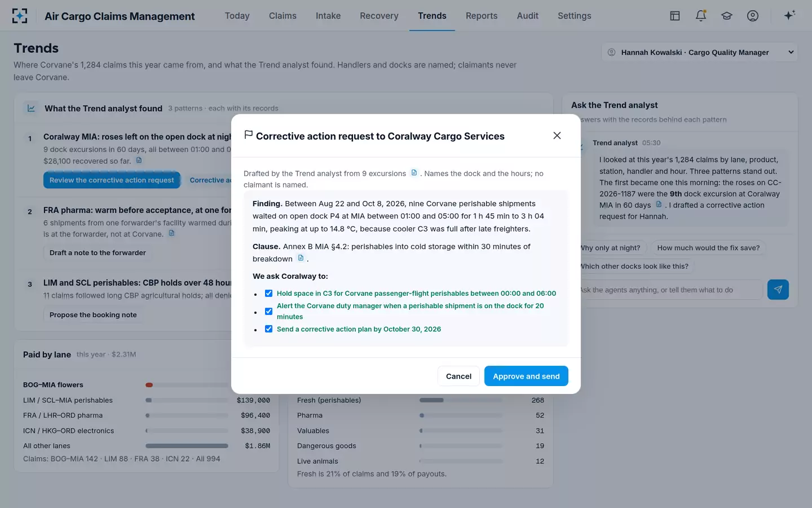Screen dimensions: 812x508
Task: Open the record icon after 'not at Corvane'
Action: point(171,233)
